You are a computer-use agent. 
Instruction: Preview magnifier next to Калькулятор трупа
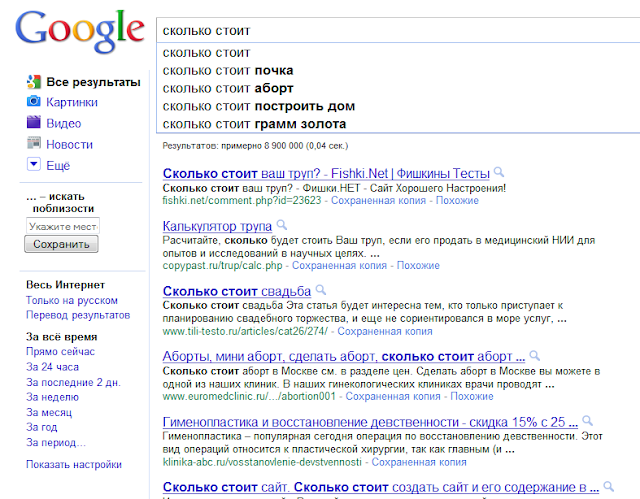tap(282, 224)
